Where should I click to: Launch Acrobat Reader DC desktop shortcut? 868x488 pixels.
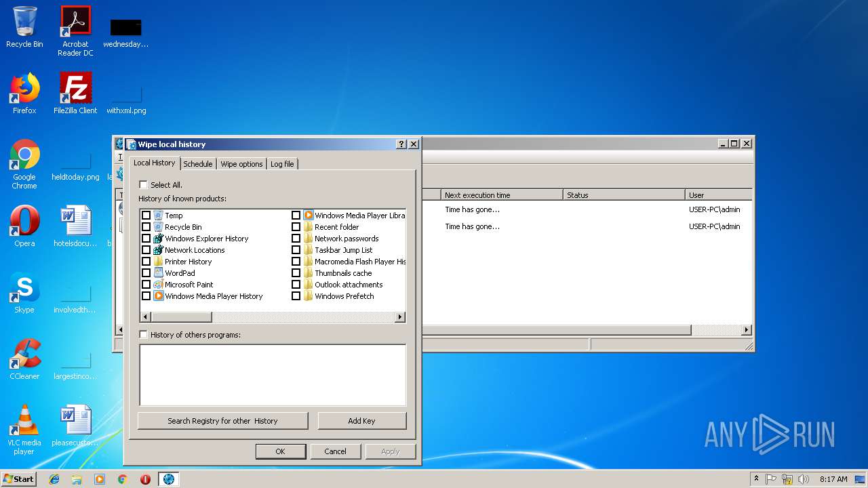tap(75, 30)
